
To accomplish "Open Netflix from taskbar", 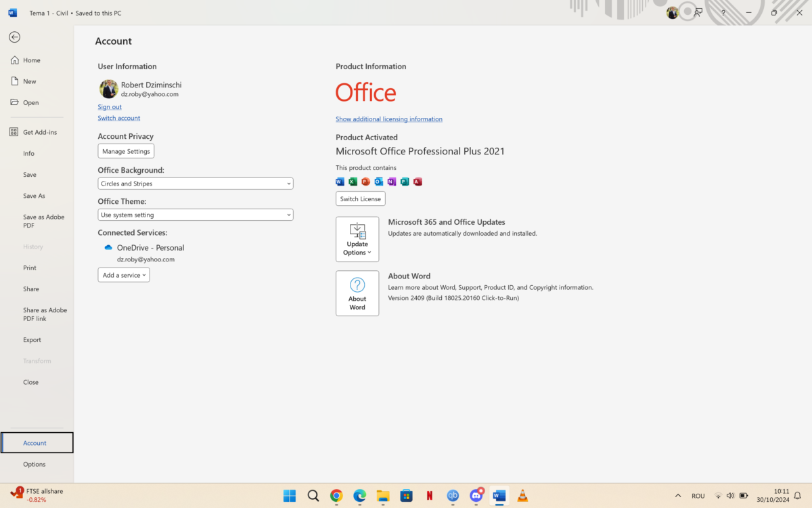I will [430, 496].
